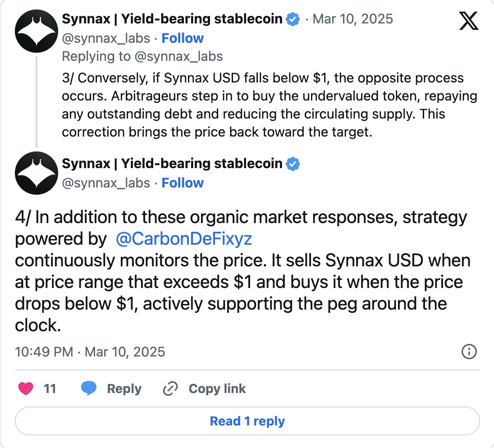Viewport: 494px width, 448px height.
Task: Open the Mar 10, 2025 header date
Action: pos(353,19)
